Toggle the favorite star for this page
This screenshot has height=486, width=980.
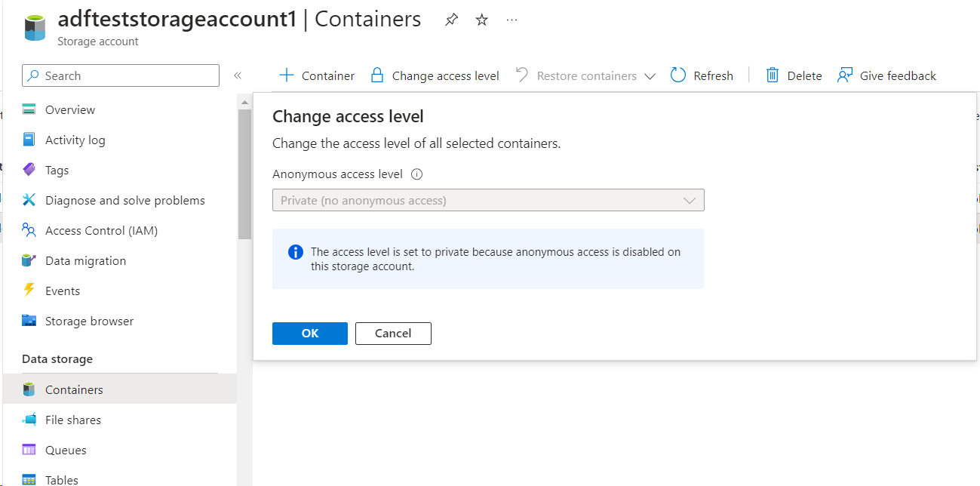click(481, 20)
